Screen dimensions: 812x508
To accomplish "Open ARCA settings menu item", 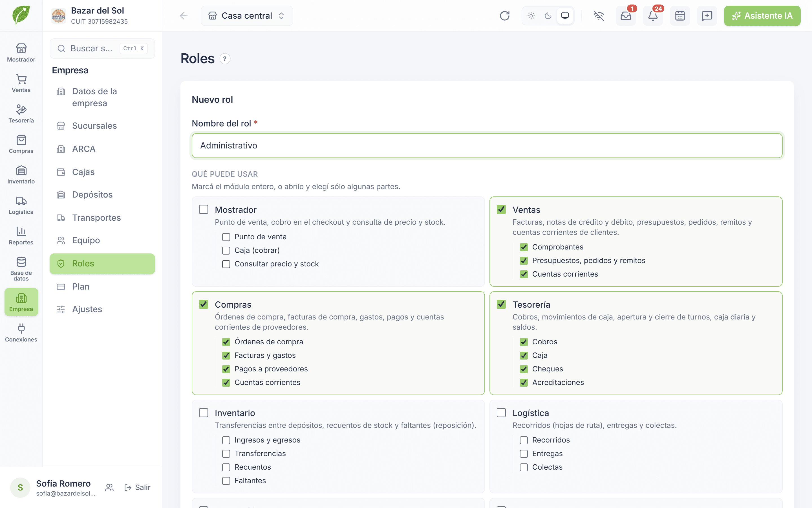I will pos(102,149).
